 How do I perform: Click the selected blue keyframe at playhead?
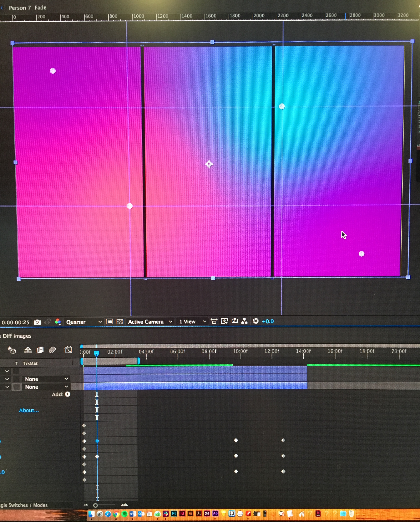click(97, 441)
